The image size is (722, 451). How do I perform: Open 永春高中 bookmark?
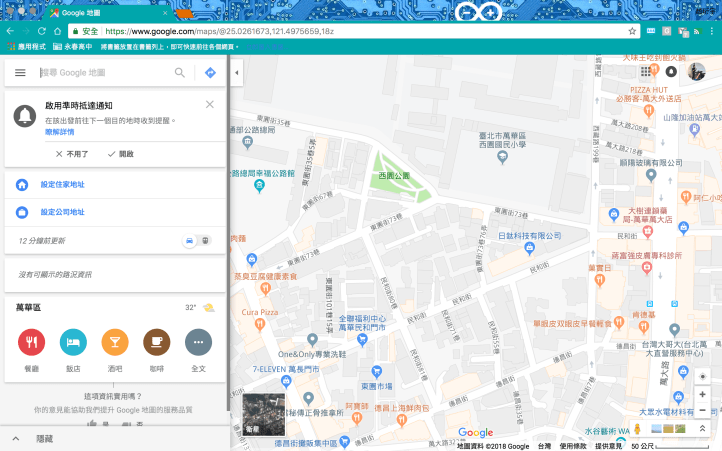72,47
